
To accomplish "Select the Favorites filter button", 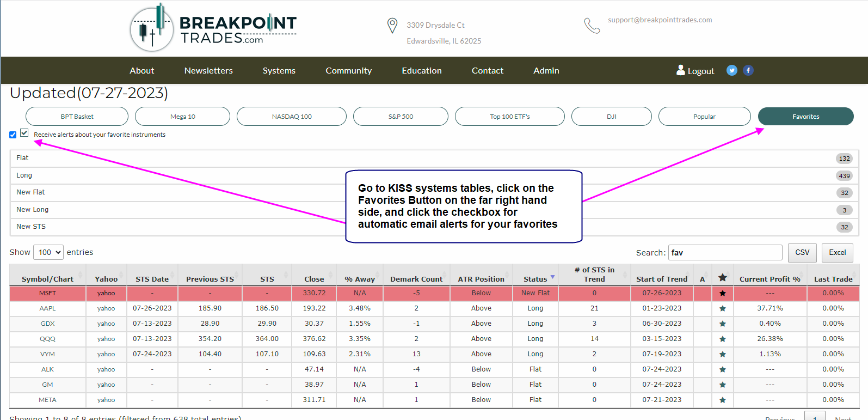I will click(806, 117).
